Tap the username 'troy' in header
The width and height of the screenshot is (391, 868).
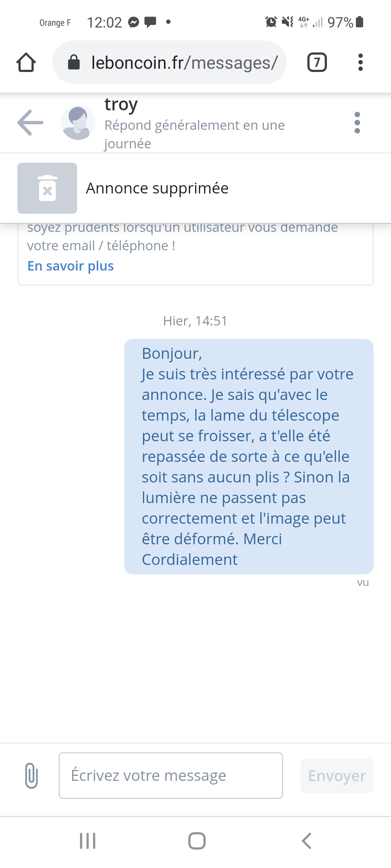(121, 105)
